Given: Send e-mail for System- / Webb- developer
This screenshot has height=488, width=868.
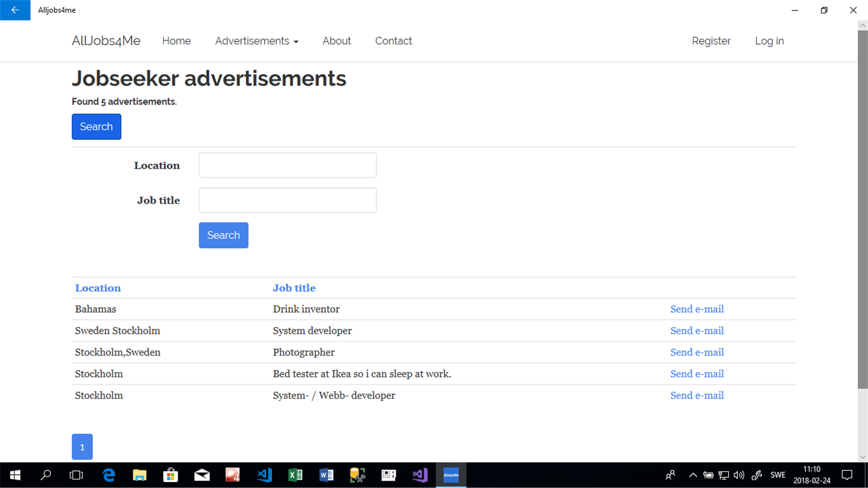Looking at the screenshot, I should coord(697,396).
